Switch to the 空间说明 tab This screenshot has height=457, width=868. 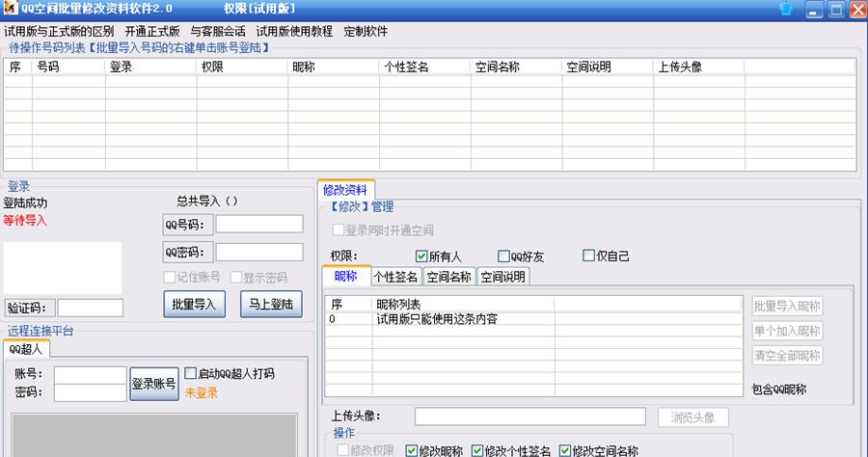[502, 277]
